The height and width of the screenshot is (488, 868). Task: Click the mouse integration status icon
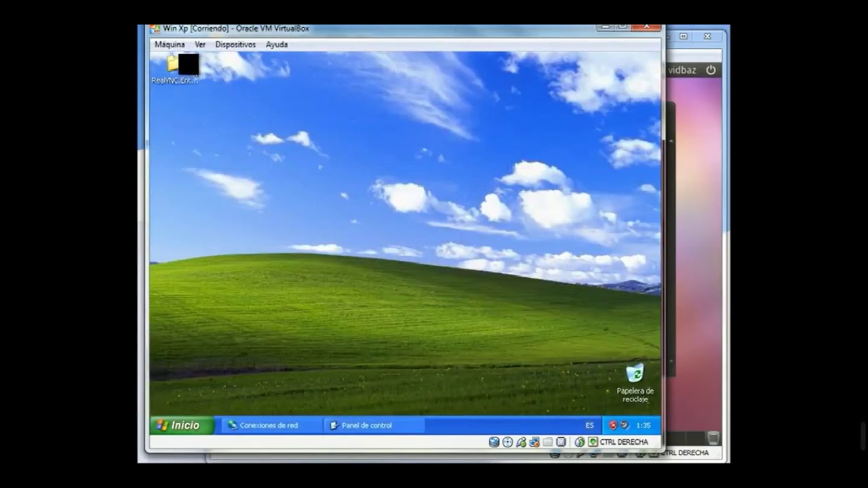[x=580, y=442]
